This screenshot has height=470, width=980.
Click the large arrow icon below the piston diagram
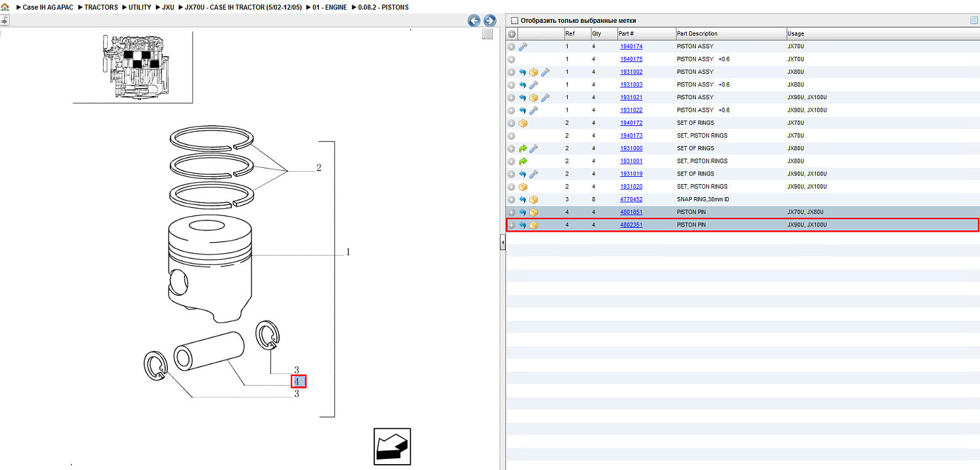[392, 446]
